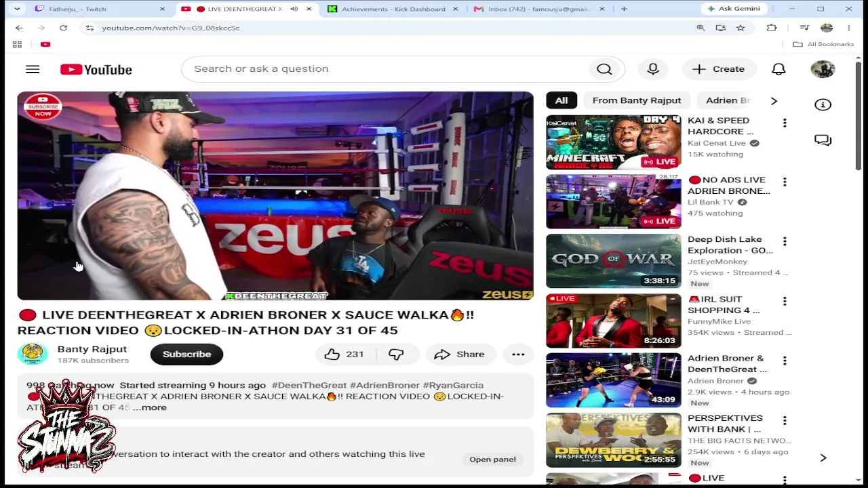Click the Share button

[x=460, y=354]
